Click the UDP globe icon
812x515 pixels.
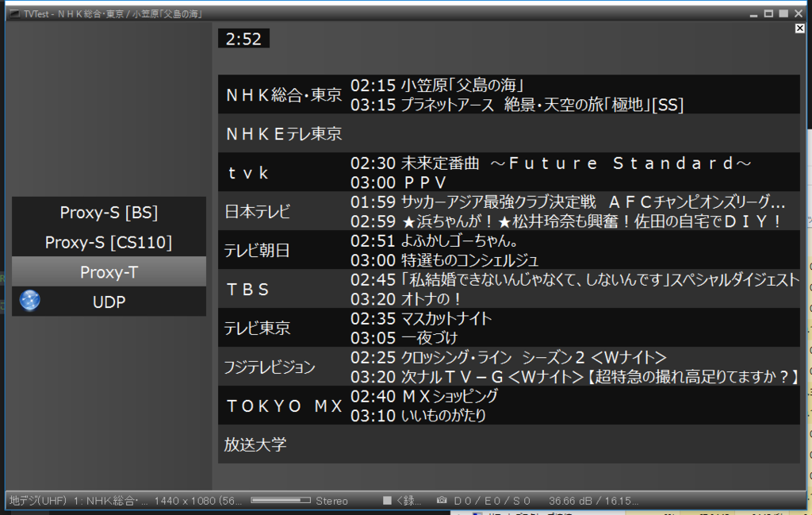coord(30,301)
